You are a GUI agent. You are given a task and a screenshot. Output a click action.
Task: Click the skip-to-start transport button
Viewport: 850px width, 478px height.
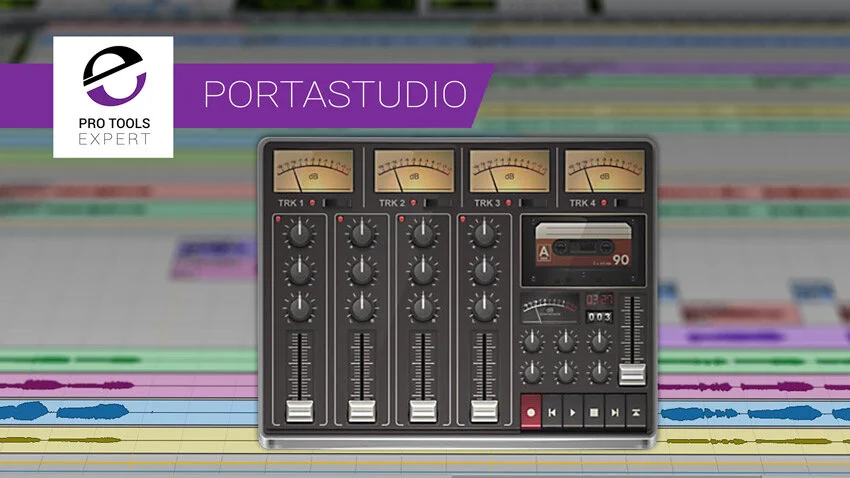(x=552, y=412)
